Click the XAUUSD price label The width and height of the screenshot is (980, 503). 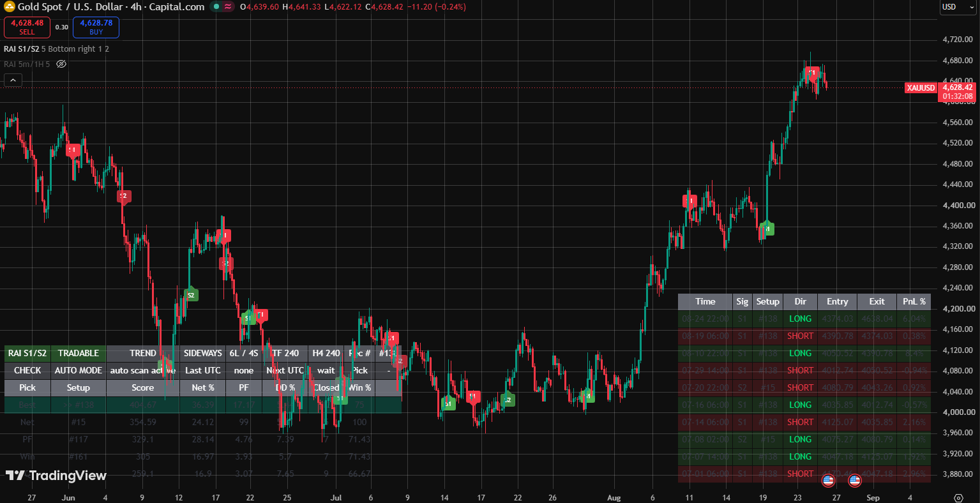pyautogui.click(x=921, y=87)
